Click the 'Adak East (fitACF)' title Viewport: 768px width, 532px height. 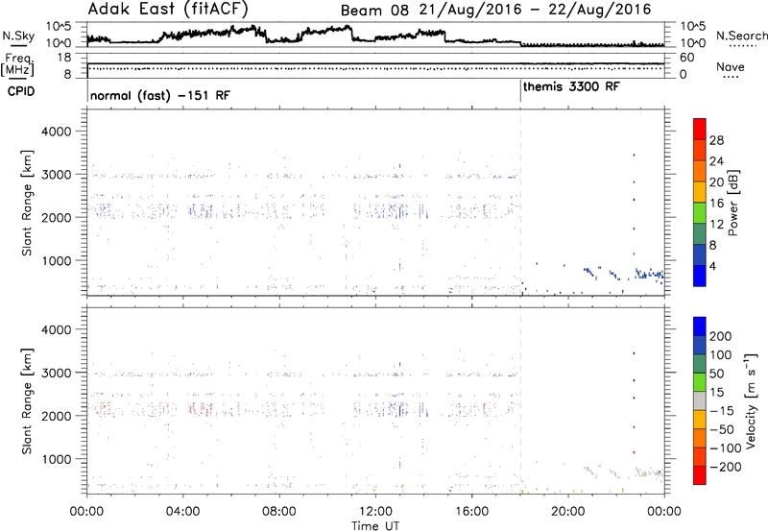167,10
